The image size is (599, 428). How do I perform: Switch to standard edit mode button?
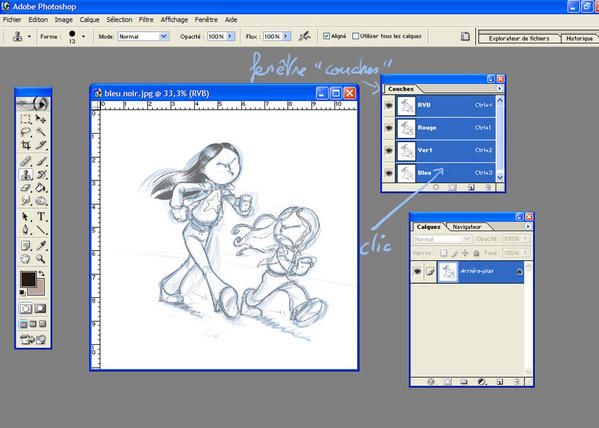[x=26, y=308]
